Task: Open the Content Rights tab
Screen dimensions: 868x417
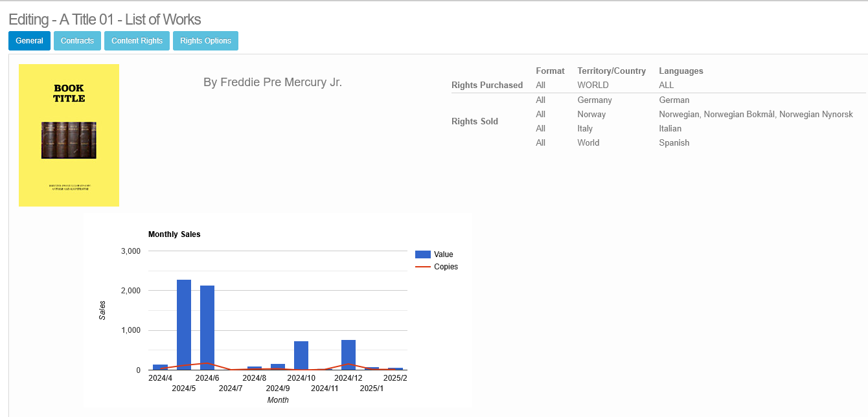Action: [x=137, y=41]
